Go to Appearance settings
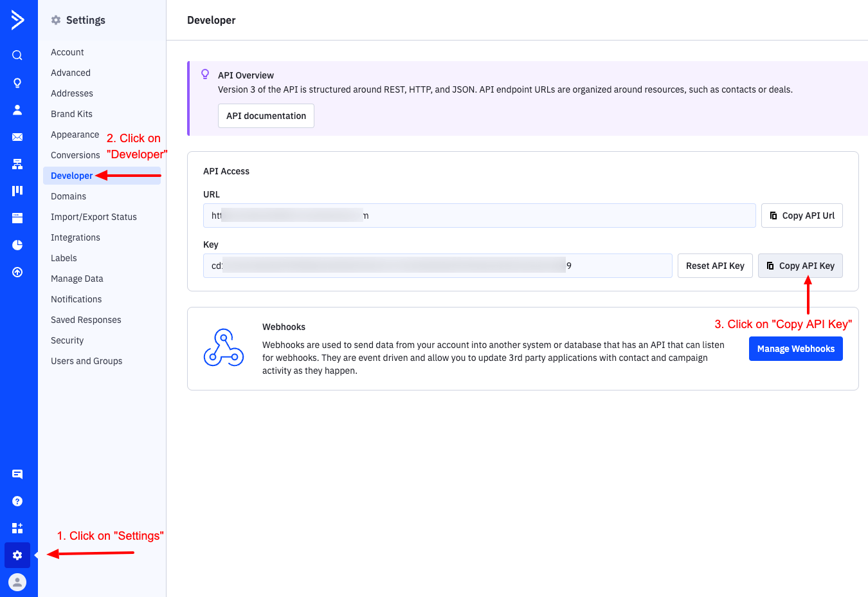This screenshot has width=868, height=597. (75, 134)
